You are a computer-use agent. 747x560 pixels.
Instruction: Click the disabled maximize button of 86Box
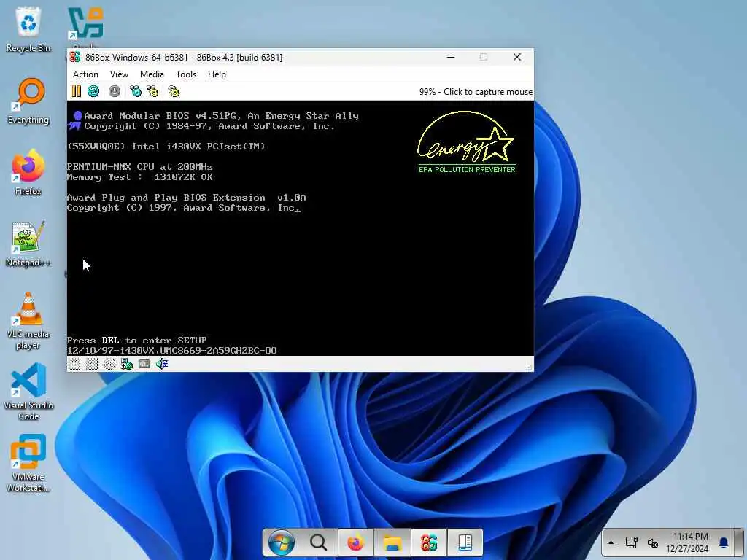[x=484, y=57]
